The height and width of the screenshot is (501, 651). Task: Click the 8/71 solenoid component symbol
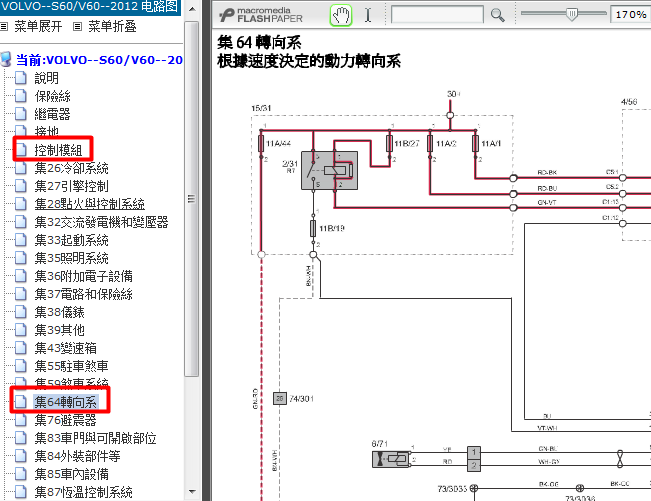pos(391,459)
